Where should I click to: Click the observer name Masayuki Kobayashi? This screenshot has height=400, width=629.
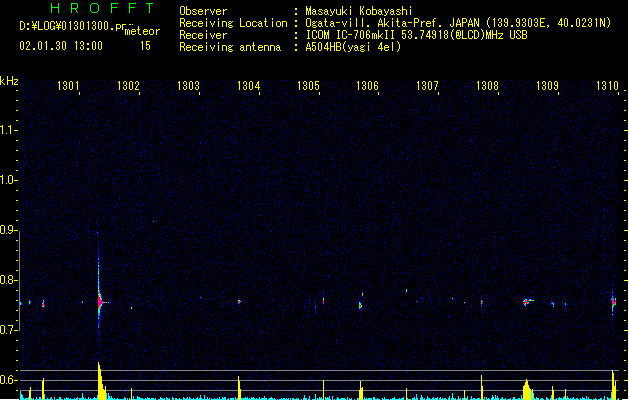point(359,11)
